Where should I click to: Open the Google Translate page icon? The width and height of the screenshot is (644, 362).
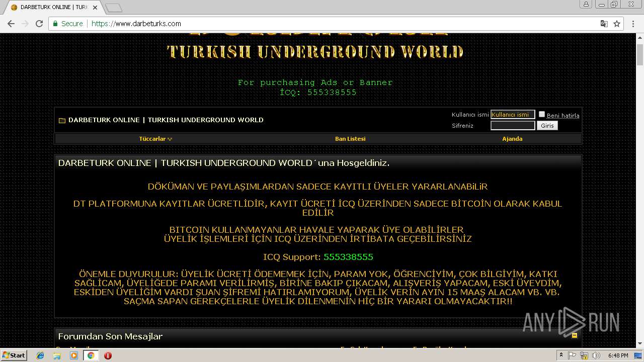[x=604, y=24]
